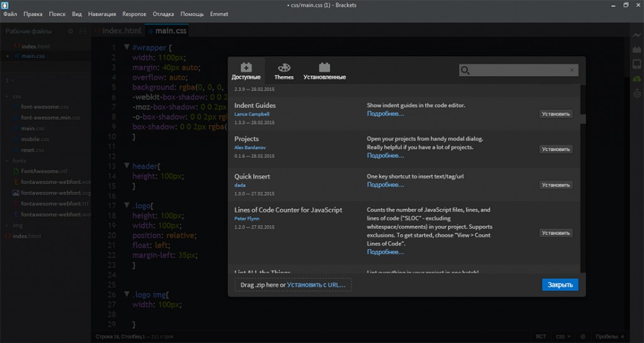The height and width of the screenshot is (343, 644).
Task: Open the Поиск menu
Action: (57, 14)
